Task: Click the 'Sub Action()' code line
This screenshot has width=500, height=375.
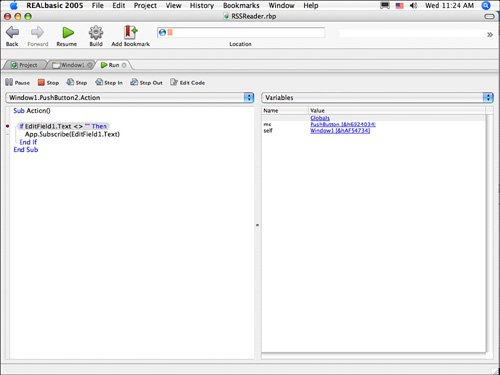Action: tap(32, 110)
